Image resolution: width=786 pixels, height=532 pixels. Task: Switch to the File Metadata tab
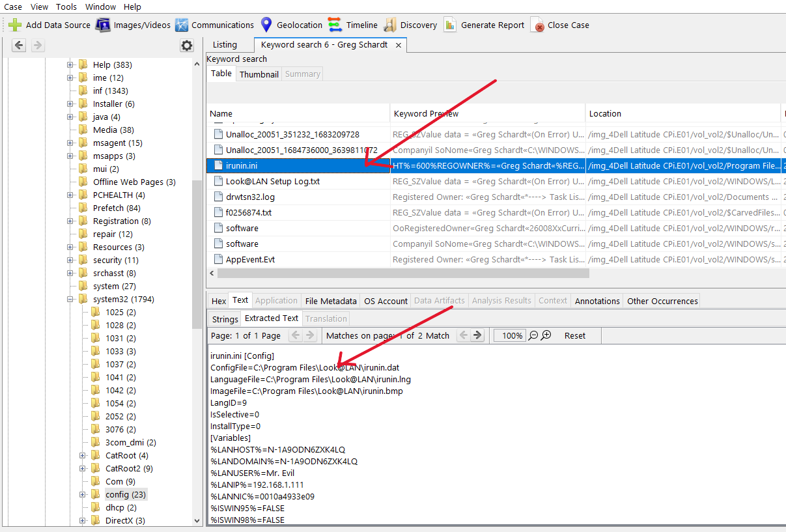tap(331, 301)
